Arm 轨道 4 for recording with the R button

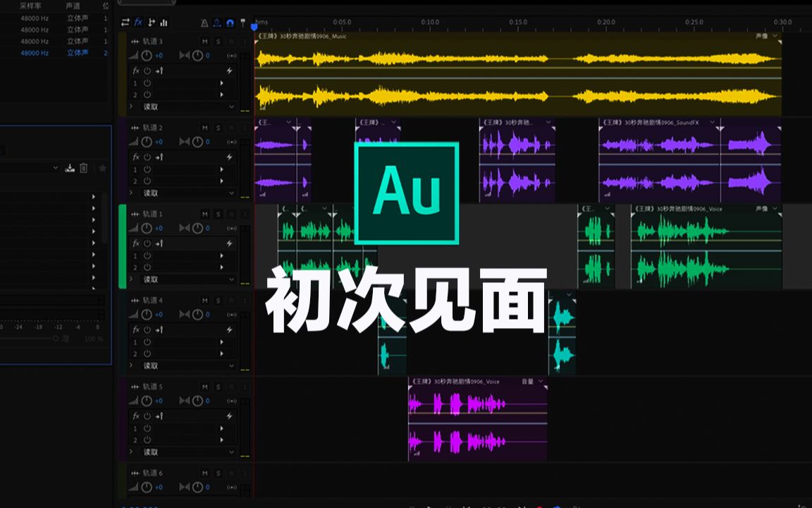pyautogui.click(x=231, y=300)
